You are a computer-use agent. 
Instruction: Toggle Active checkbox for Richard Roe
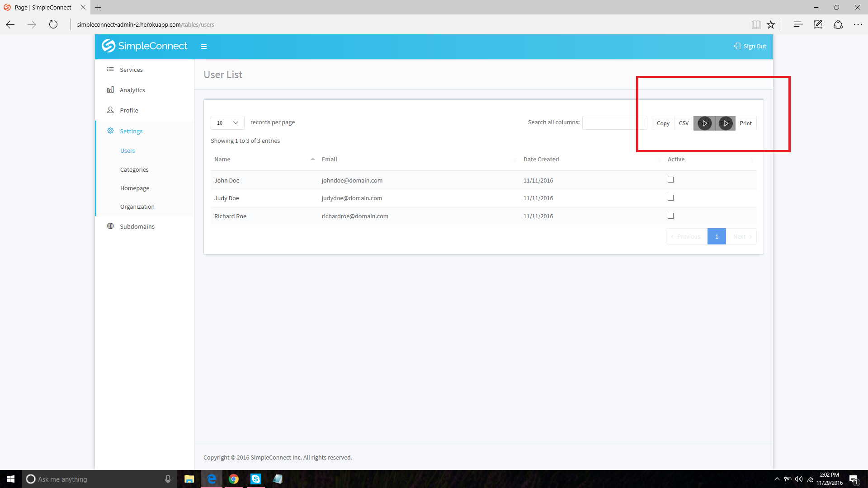point(670,216)
